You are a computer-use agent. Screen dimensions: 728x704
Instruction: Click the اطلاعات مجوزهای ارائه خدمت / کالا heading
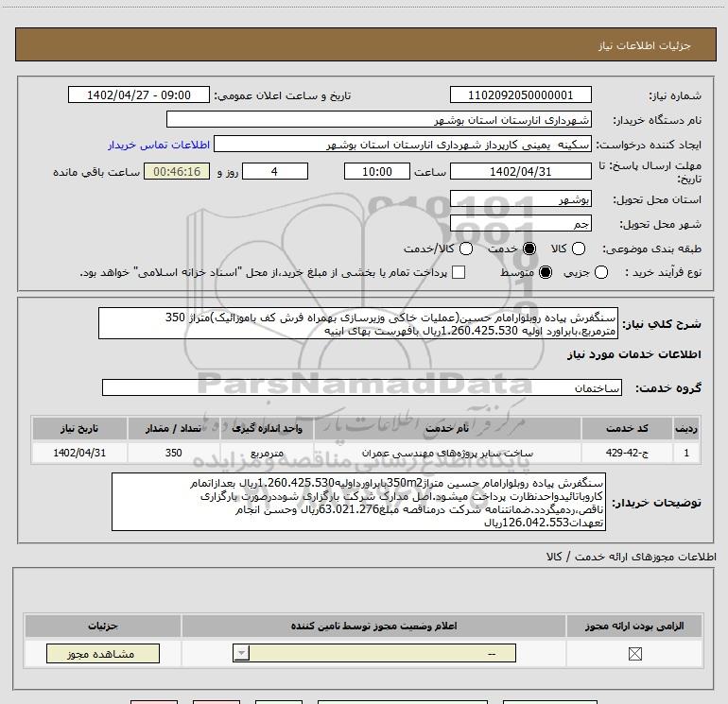click(632, 557)
